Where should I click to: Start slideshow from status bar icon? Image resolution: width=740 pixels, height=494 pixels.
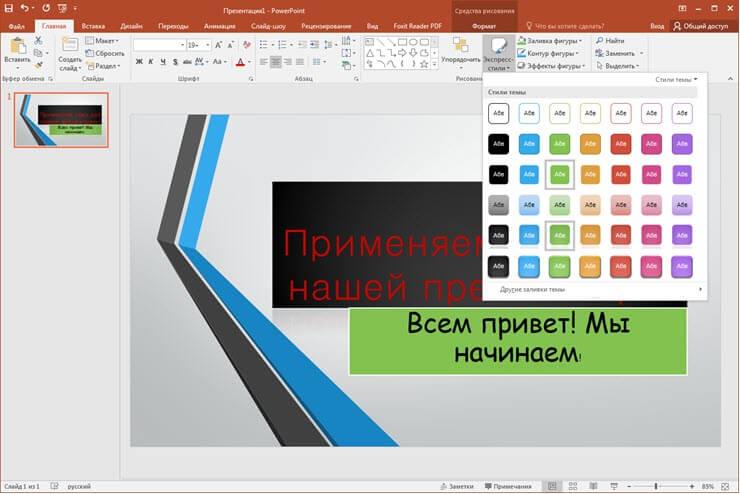[x=614, y=486]
